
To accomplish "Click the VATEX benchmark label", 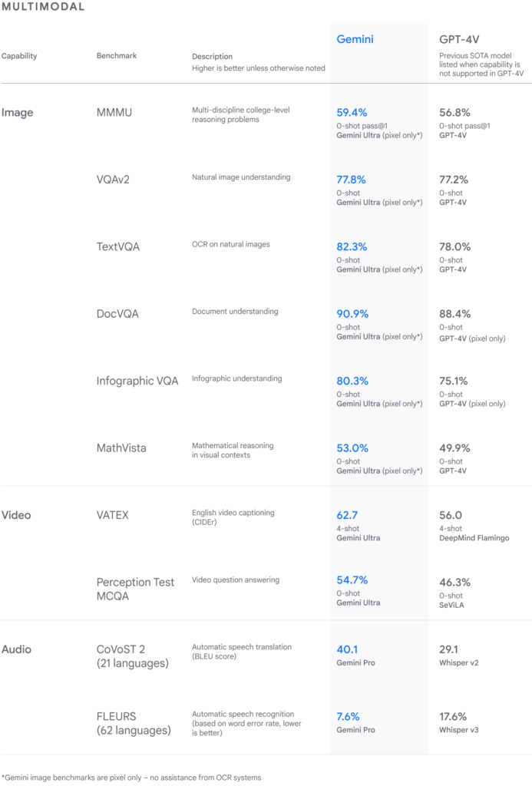I will pyautogui.click(x=113, y=515).
